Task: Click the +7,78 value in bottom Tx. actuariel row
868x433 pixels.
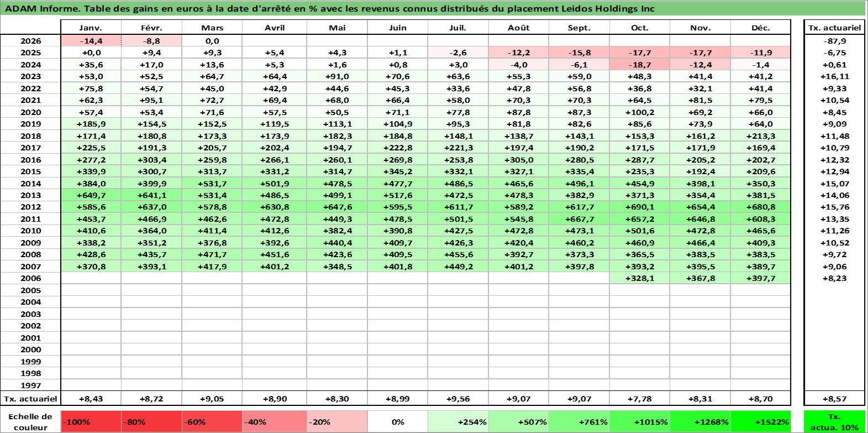Action: click(x=639, y=399)
